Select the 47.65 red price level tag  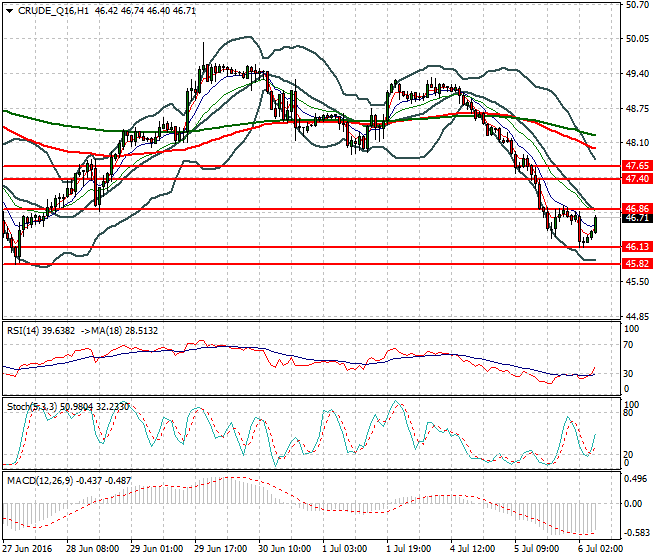tap(637, 165)
